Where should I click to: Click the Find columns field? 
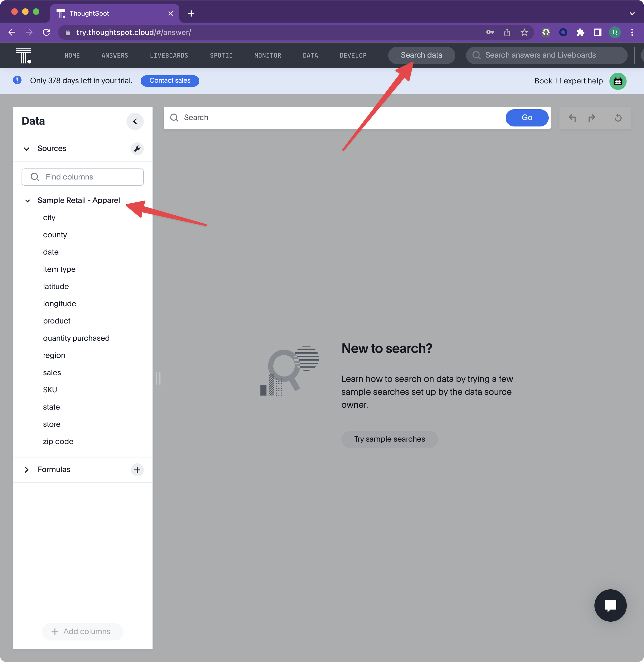83,177
